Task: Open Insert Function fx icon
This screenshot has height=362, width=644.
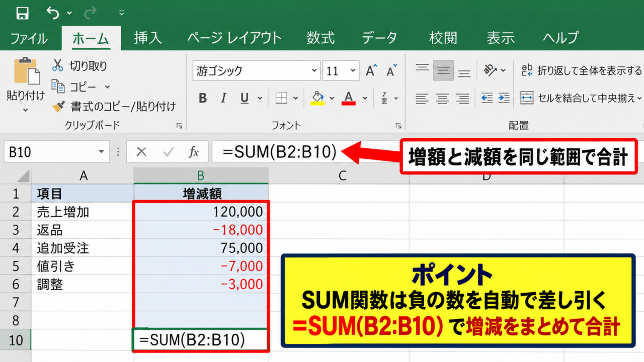Action: pyautogui.click(x=194, y=152)
